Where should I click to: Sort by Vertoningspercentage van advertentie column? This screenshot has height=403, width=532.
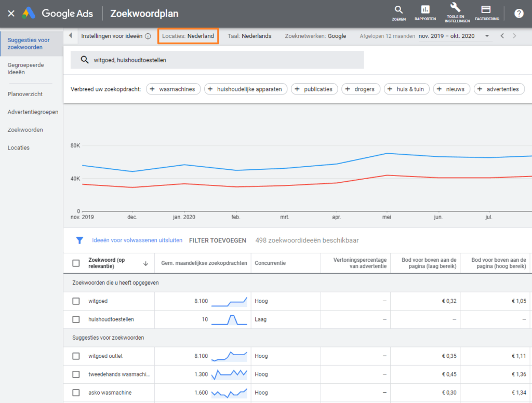pyautogui.click(x=360, y=263)
